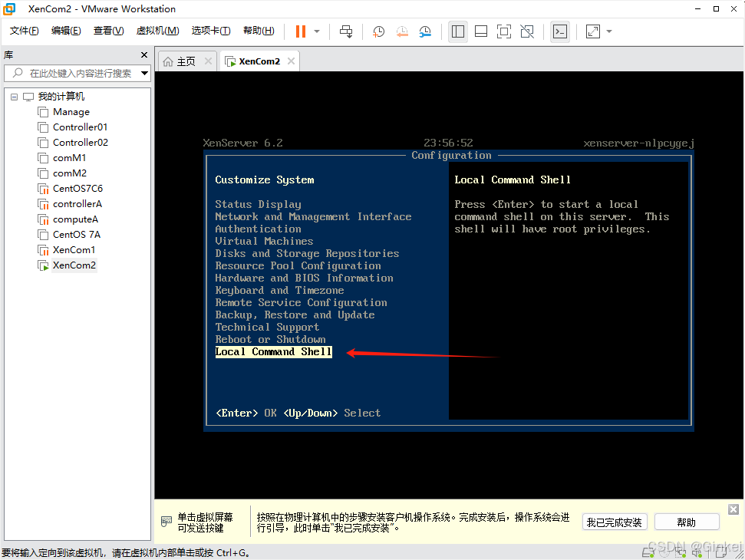
Task: Select the XenCom1 virtual machine
Action: (x=74, y=250)
